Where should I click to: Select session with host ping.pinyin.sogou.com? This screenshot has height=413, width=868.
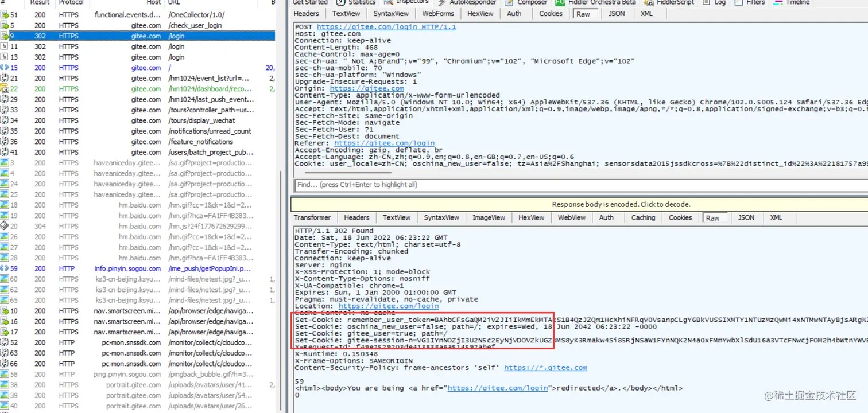coord(138,375)
